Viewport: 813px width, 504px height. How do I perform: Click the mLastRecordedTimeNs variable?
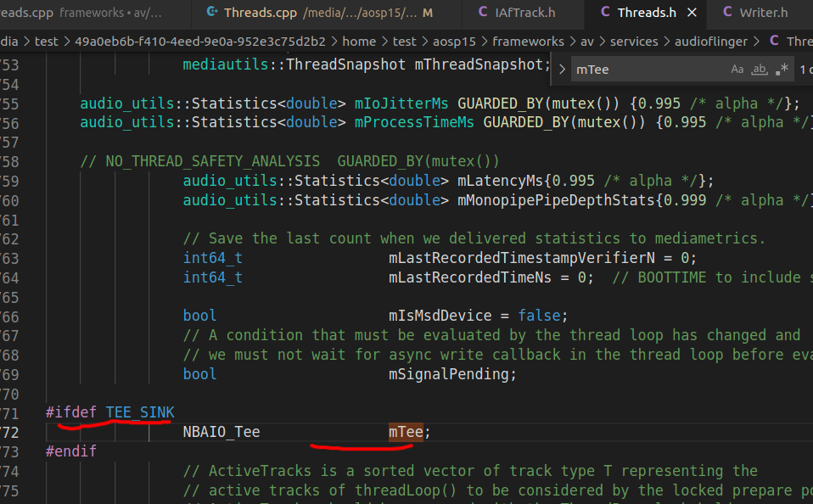tap(470, 277)
